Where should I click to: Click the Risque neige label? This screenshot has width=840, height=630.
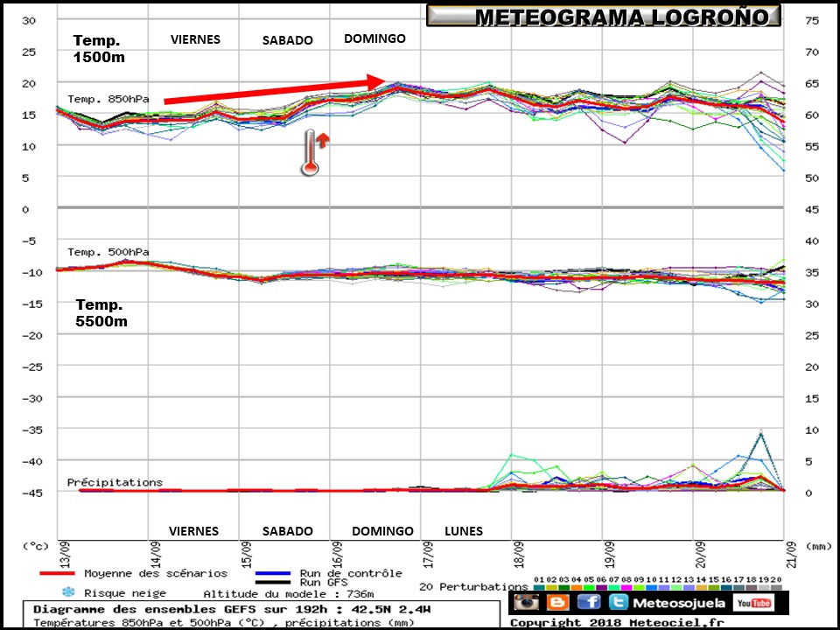(x=125, y=593)
